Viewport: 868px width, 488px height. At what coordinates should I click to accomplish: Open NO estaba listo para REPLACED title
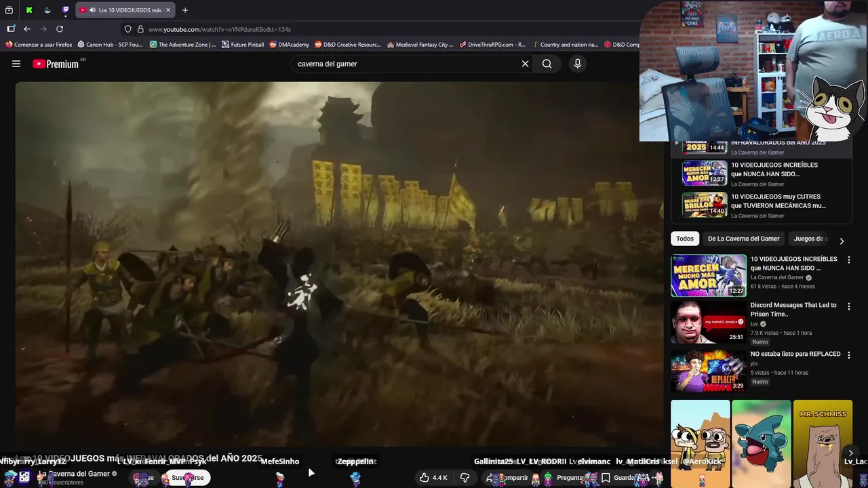[795, 354]
